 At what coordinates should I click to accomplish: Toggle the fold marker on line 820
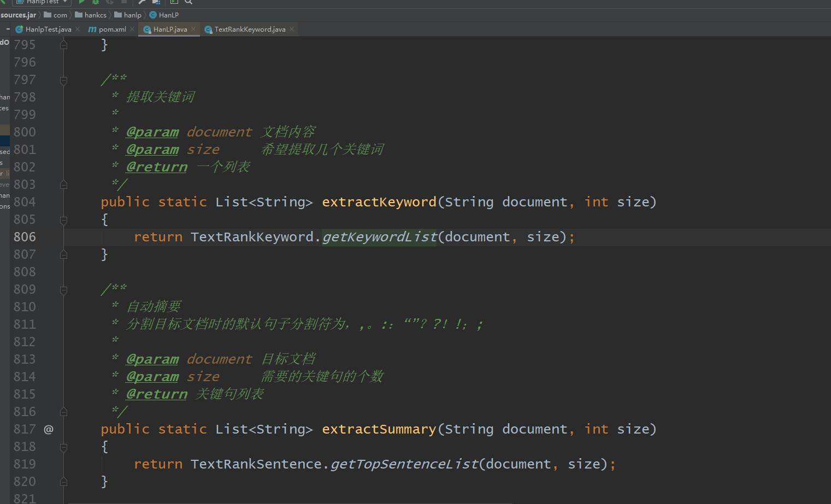63,482
